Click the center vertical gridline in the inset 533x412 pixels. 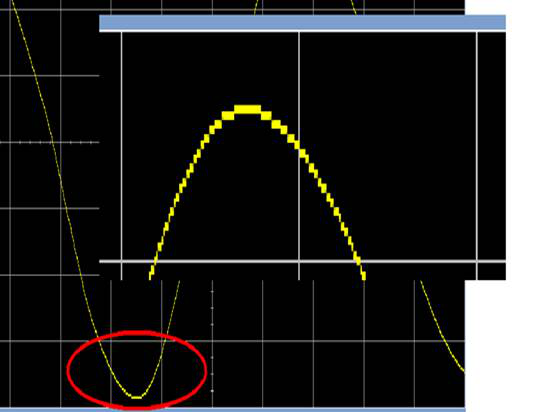pyautogui.click(x=299, y=156)
